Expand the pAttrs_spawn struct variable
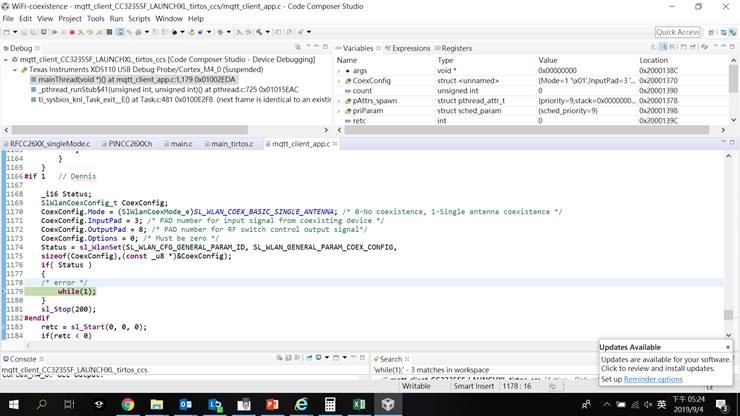 click(x=339, y=101)
